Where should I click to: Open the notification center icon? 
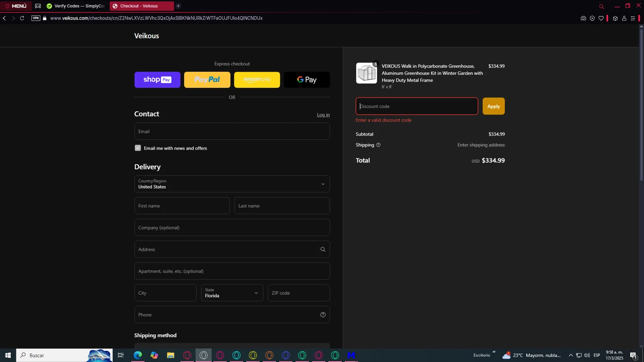[634, 355]
